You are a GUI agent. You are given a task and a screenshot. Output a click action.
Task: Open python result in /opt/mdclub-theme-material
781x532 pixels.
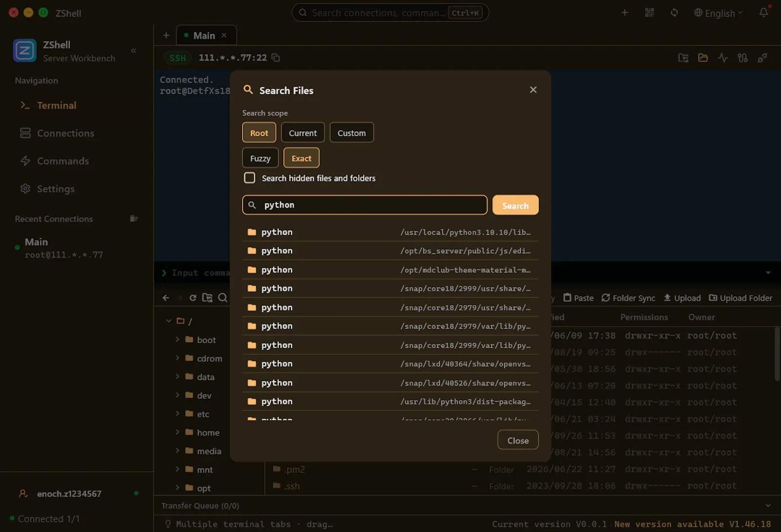(x=390, y=269)
